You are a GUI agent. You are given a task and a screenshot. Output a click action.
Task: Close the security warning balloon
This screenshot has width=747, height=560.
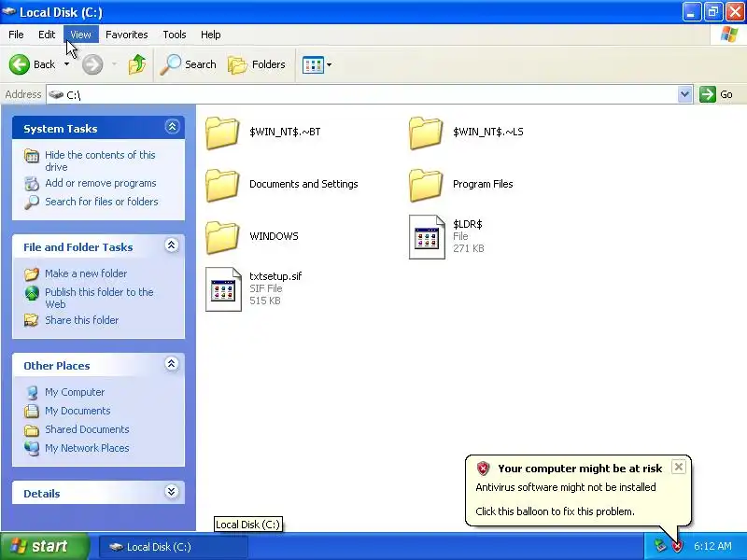pyautogui.click(x=679, y=467)
